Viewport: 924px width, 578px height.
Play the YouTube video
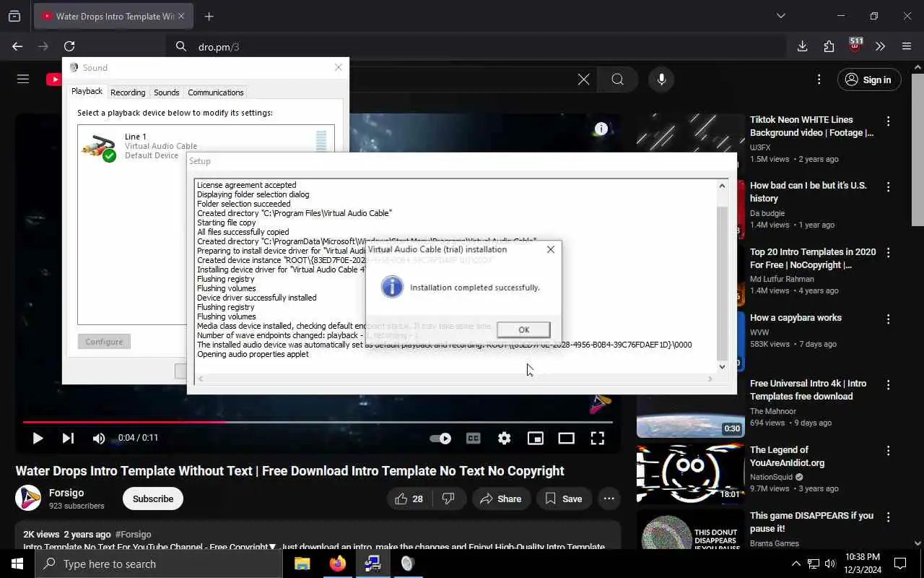tap(38, 438)
